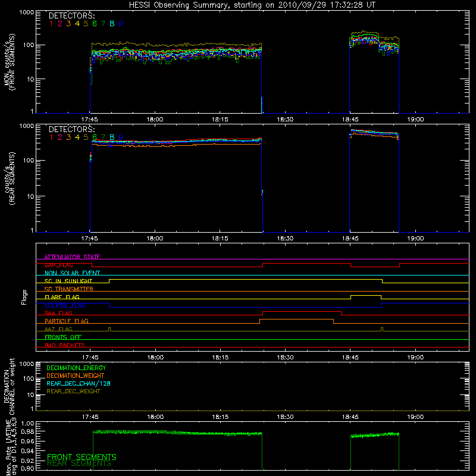Viewport: 476px width, 476px height.
Task: Click the SC_TRANSMITTER flag label
Action: (69, 289)
